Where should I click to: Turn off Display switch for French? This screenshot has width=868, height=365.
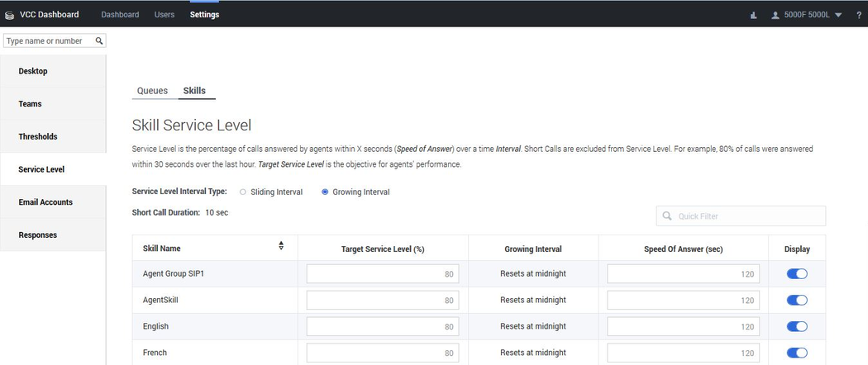tap(796, 353)
